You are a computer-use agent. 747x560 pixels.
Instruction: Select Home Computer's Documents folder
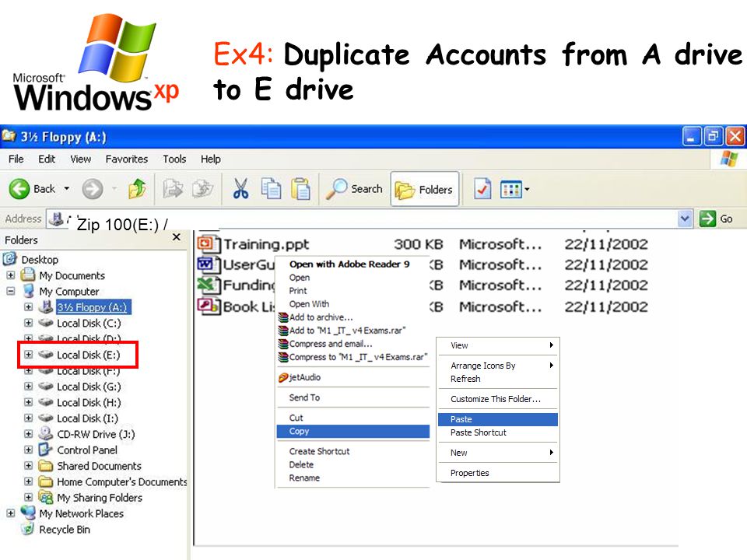pyautogui.click(x=122, y=482)
